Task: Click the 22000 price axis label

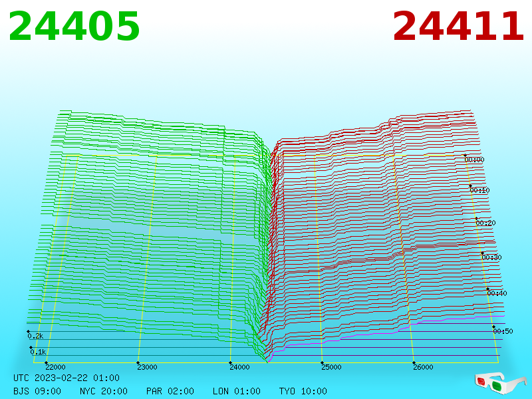Action: pyautogui.click(x=55, y=367)
